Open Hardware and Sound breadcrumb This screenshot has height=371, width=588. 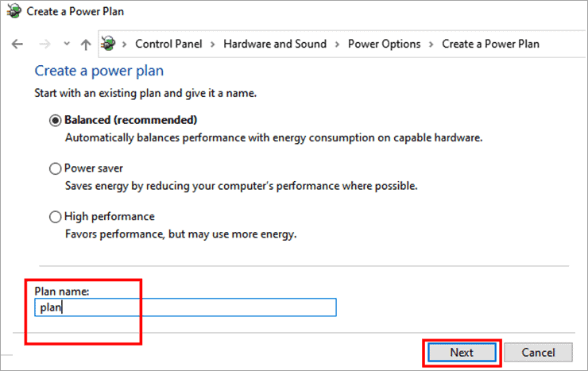click(x=275, y=44)
